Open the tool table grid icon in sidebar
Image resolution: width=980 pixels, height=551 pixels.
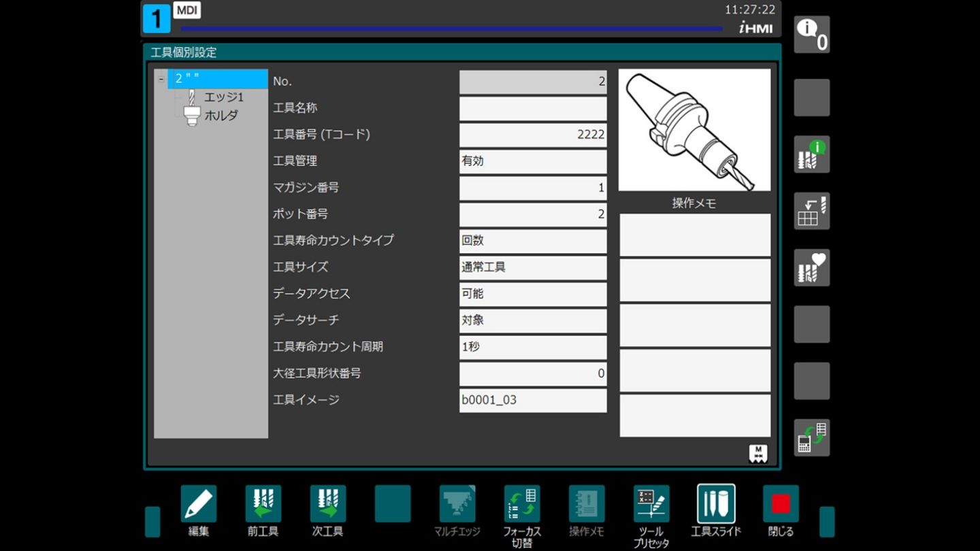811,211
